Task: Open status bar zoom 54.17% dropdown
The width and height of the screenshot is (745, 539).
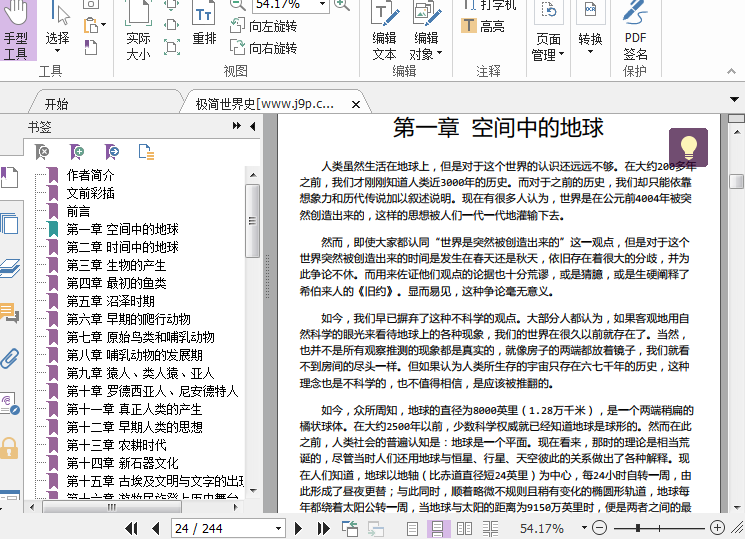Action: pos(584,528)
